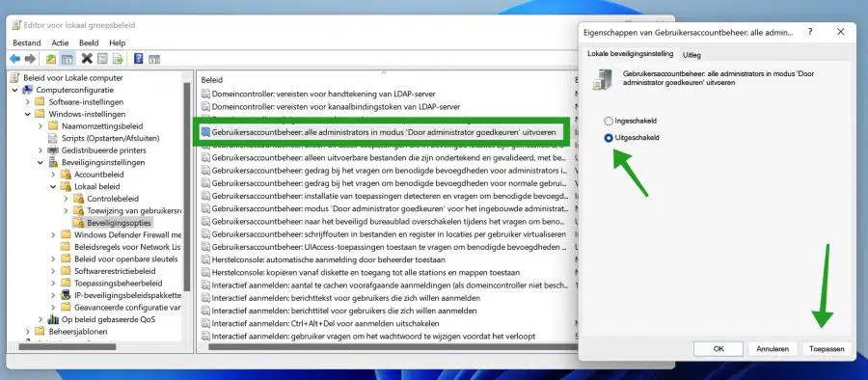This screenshot has height=380, width=868.
Task: Click the Scripts (Opstarten/Afsluiten) icon
Action: click(x=53, y=138)
